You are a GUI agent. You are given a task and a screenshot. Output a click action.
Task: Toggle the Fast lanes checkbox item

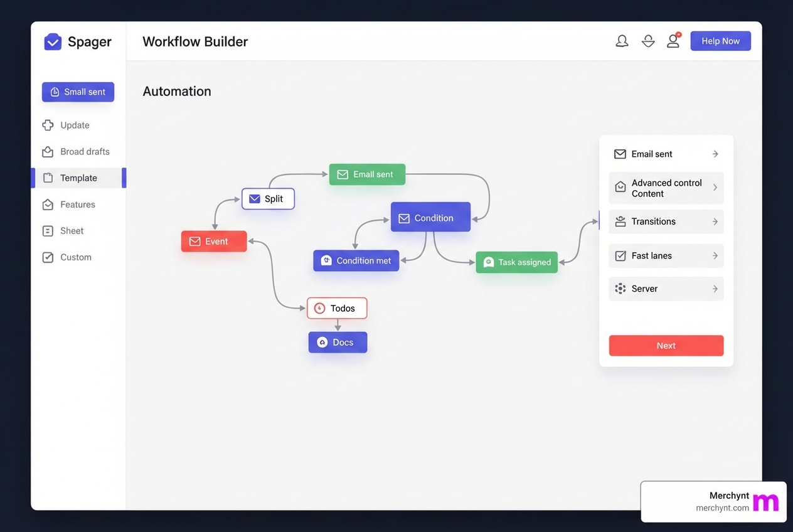click(666, 256)
